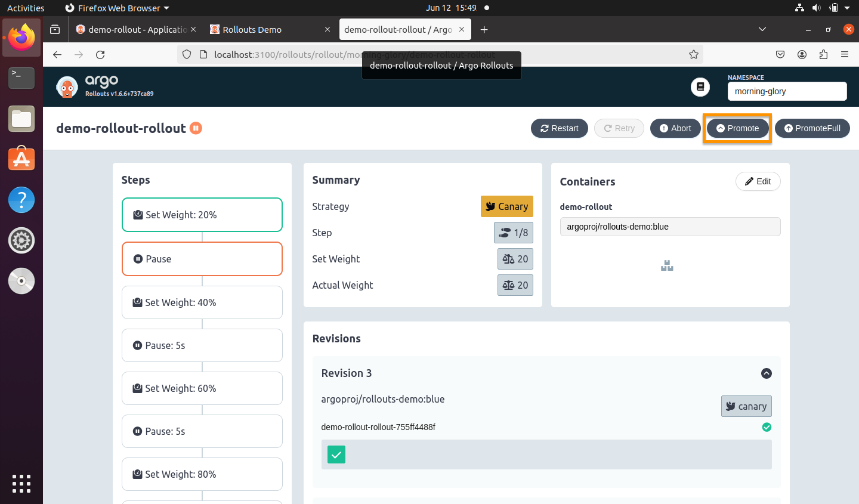This screenshot has height=504, width=859.
Task: Click the green pod checkmark box
Action: pos(336,454)
